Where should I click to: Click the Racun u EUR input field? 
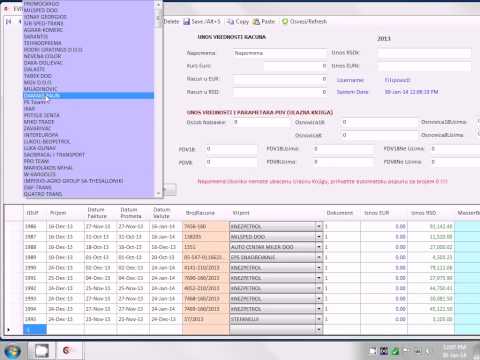280,79
